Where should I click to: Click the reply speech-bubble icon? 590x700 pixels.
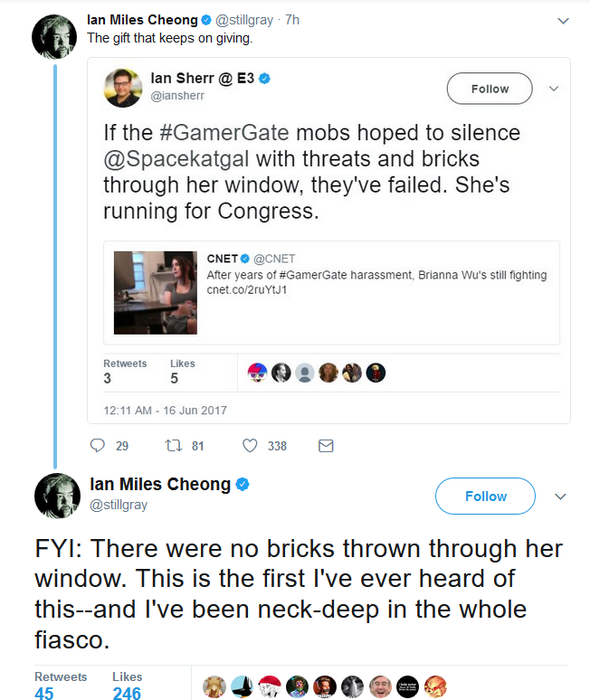click(97, 446)
